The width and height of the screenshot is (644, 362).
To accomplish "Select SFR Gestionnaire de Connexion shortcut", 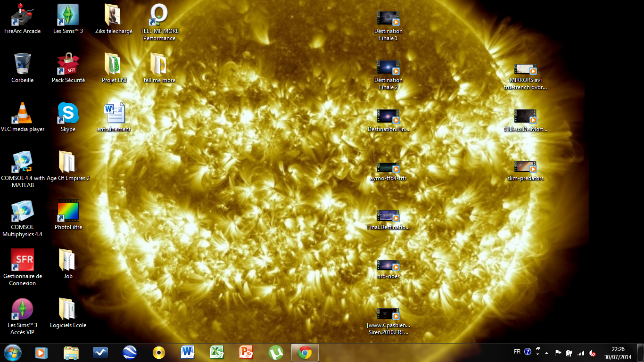I will 22,267.
